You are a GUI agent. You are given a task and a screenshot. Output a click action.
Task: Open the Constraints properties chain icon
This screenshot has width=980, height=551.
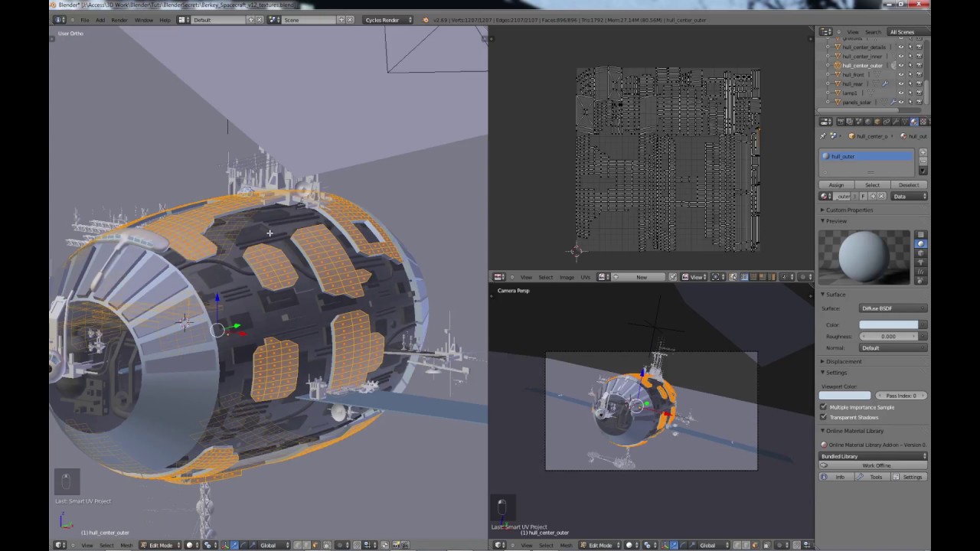tap(886, 121)
